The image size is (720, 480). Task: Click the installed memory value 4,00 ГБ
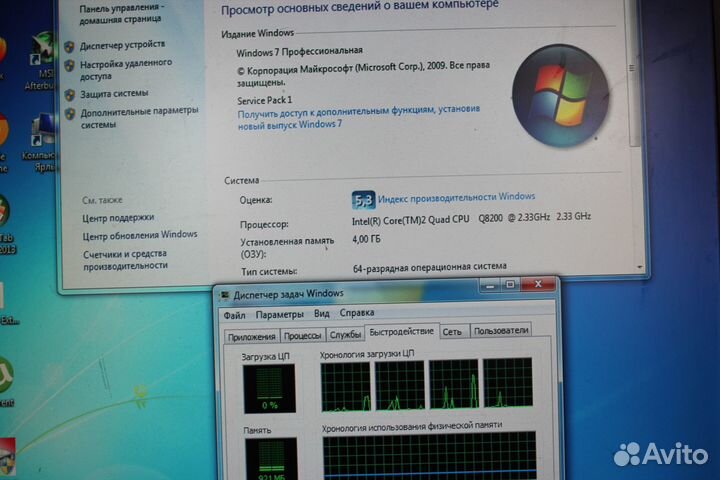(366, 239)
